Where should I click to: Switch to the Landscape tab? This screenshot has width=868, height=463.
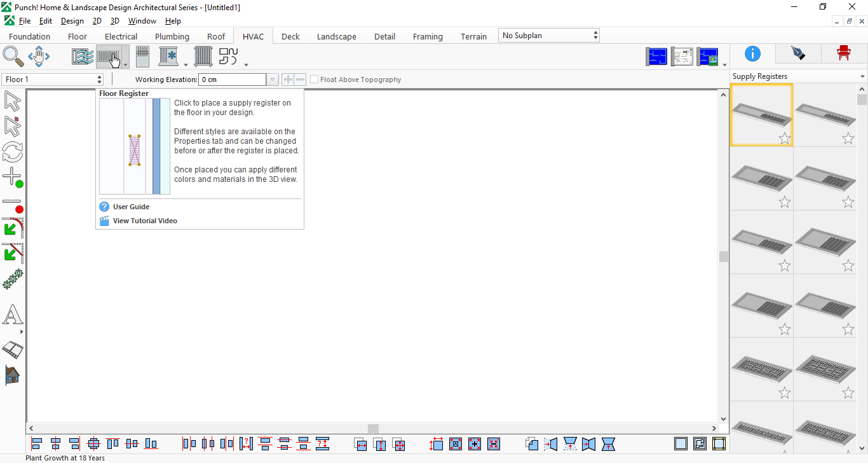[x=337, y=36]
